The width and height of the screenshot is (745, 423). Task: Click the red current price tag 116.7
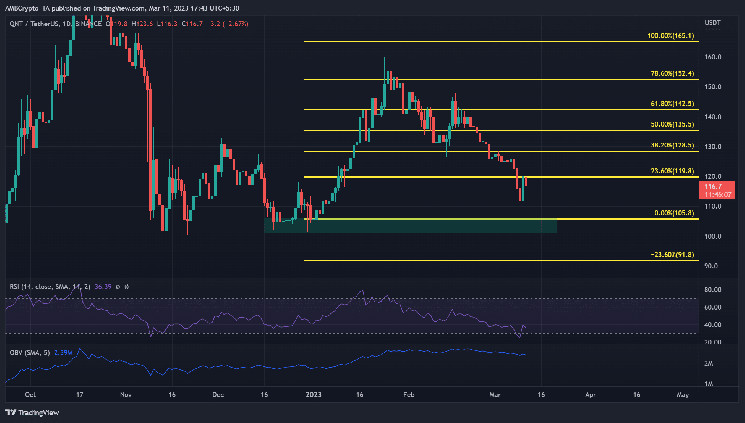coord(716,190)
